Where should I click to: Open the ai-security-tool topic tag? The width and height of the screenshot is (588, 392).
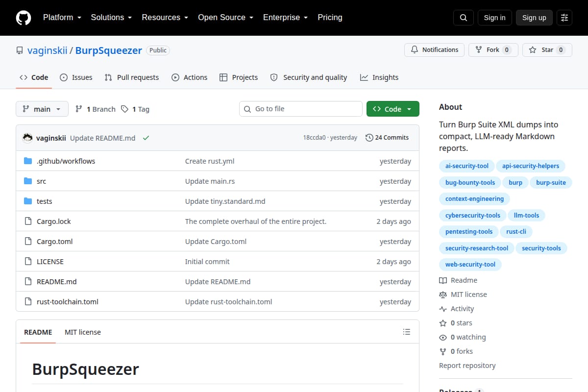(x=467, y=166)
